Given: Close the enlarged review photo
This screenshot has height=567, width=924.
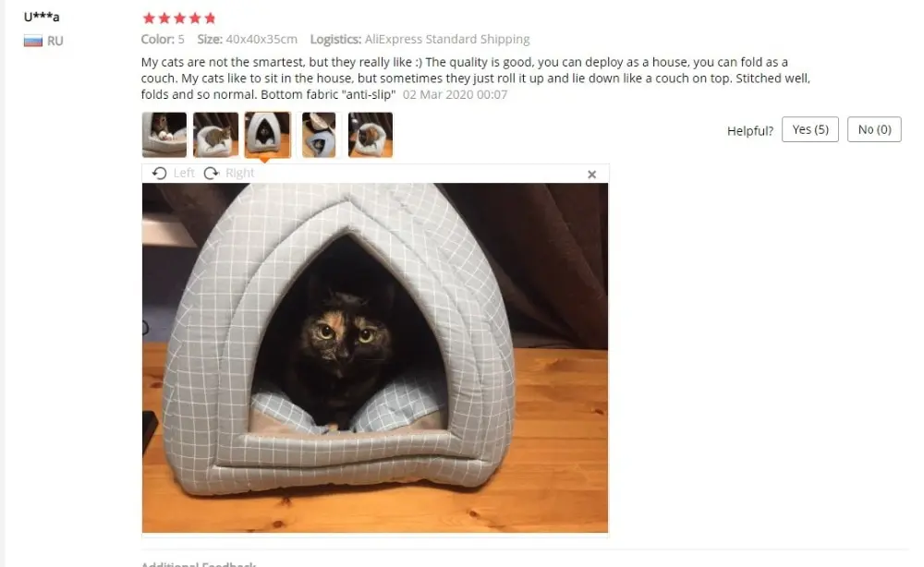Looking at the screenshot, I should point(591,175).
